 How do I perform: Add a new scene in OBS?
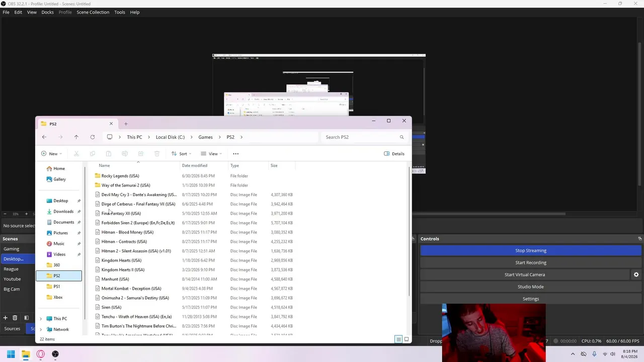tap(5, 318)
